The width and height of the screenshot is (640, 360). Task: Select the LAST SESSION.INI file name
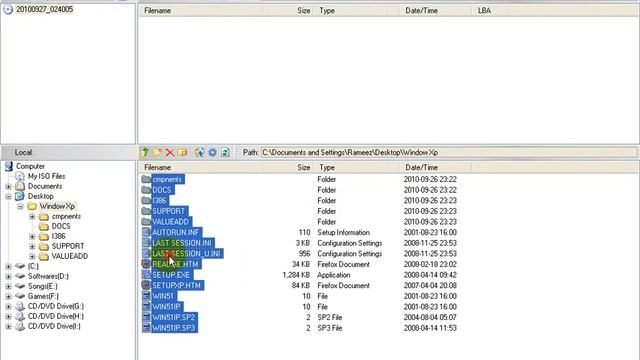point(182,243)
